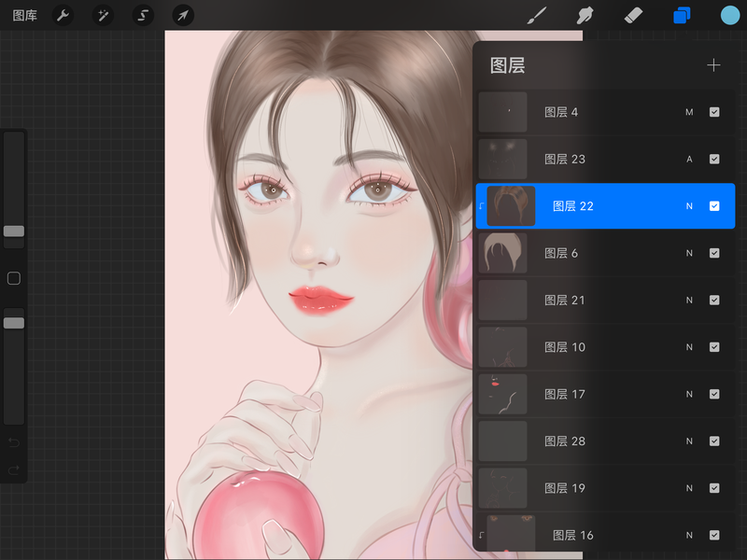Open blend mode N for 图层 17

(689, 394)
